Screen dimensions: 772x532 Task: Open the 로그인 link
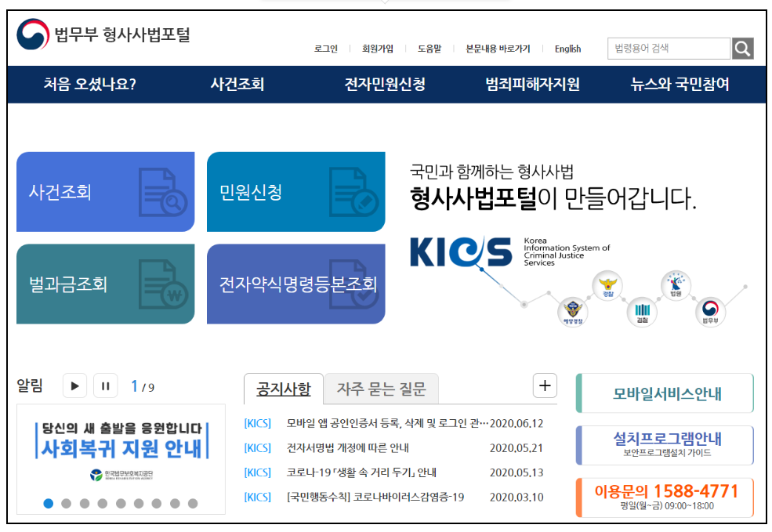tap(325, 49)
